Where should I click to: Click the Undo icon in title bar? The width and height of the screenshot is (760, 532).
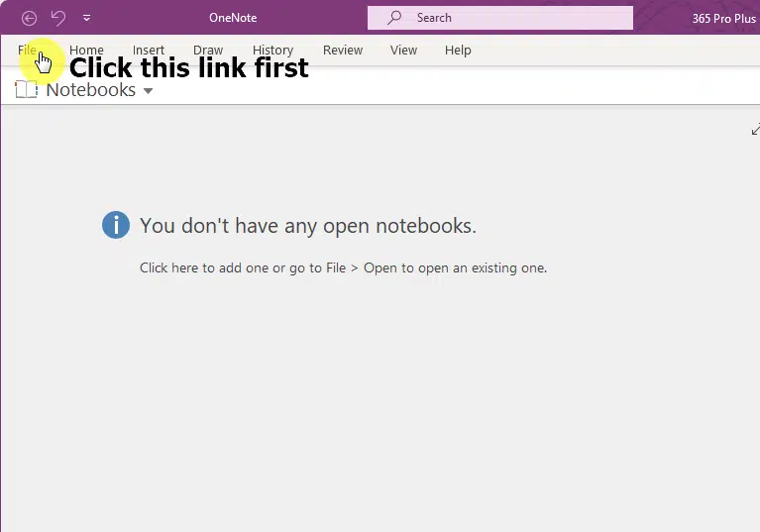58,19
